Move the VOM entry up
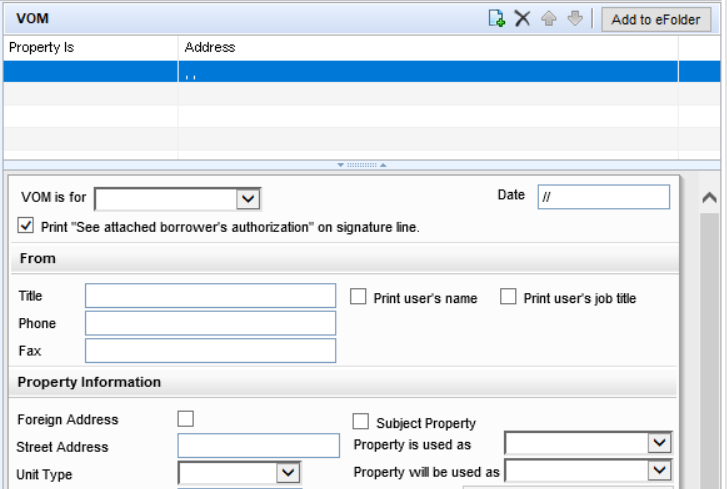Screen dimensions: 727x489 point(549,19)
